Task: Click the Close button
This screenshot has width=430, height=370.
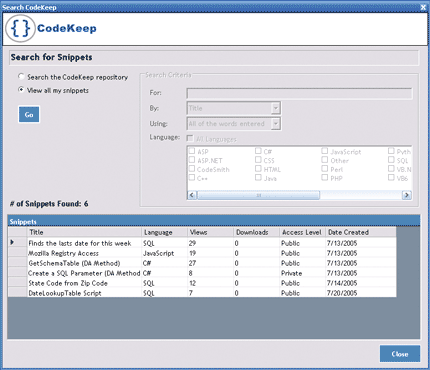Action: click(400, 354)
